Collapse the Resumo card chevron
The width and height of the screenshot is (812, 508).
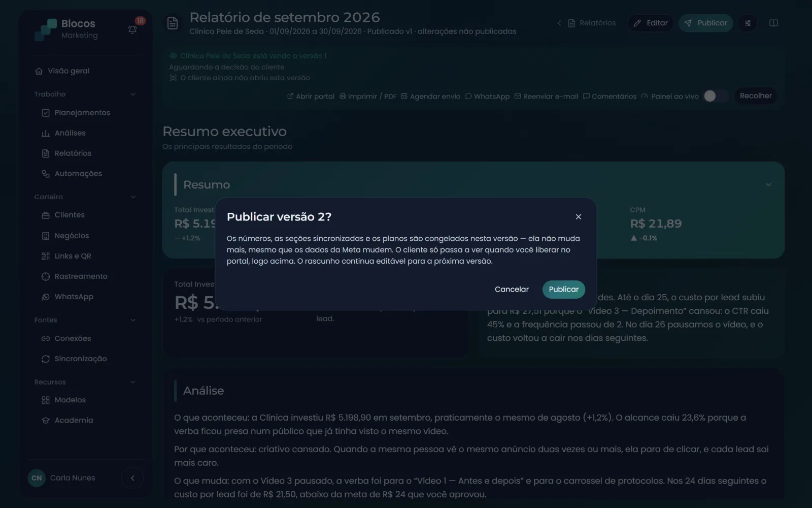(768, 184)
